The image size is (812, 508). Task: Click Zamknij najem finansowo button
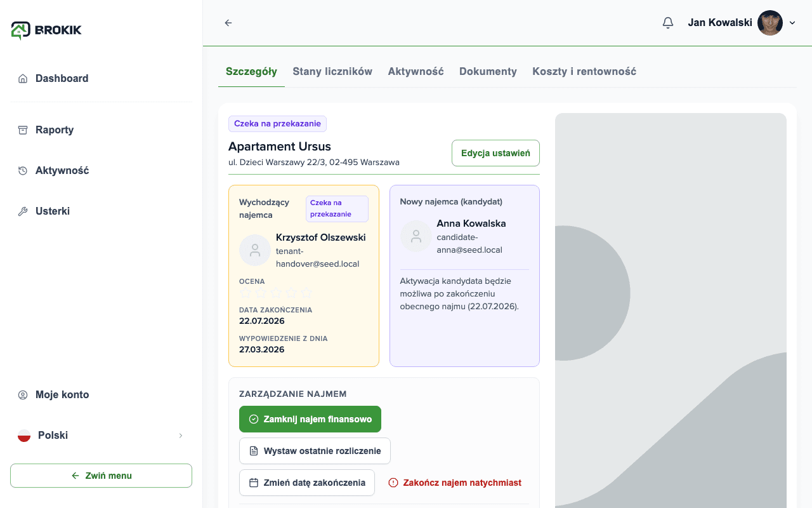[x=310, y=419]
